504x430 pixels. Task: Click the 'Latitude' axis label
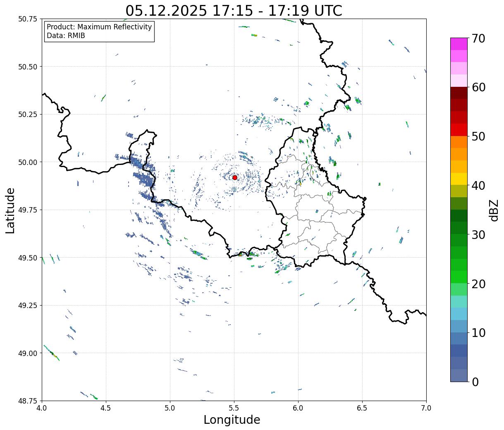(10, 210)
